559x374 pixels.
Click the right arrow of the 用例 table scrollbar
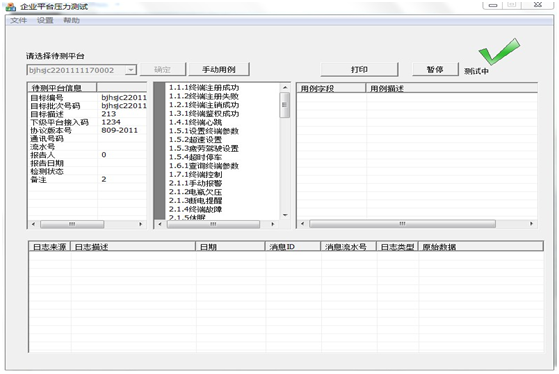pos(531,224)
